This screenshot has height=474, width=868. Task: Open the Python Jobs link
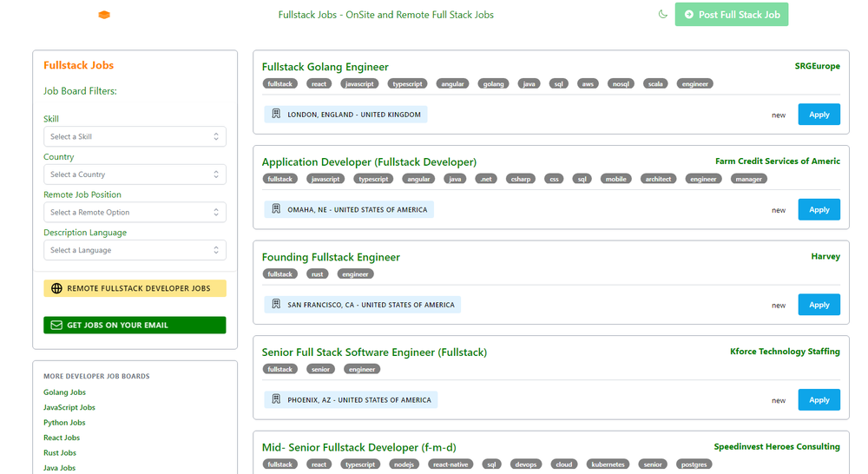click(64, 423)
